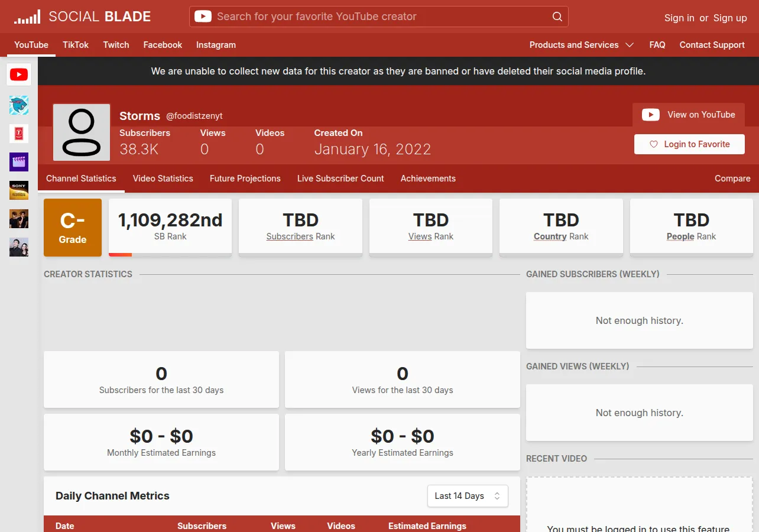Focus the YouTube creator search field
759x532 pixels.
(x=379, y=17)
